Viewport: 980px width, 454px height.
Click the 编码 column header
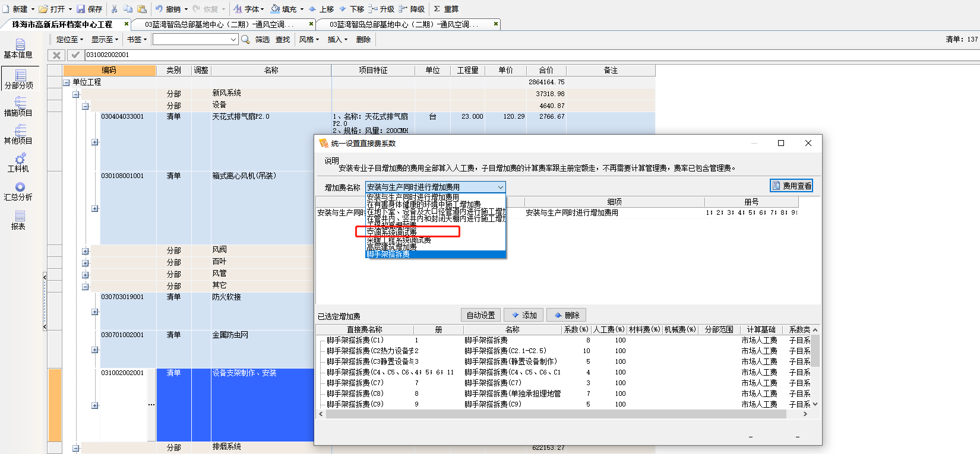[x=109, y=70]
